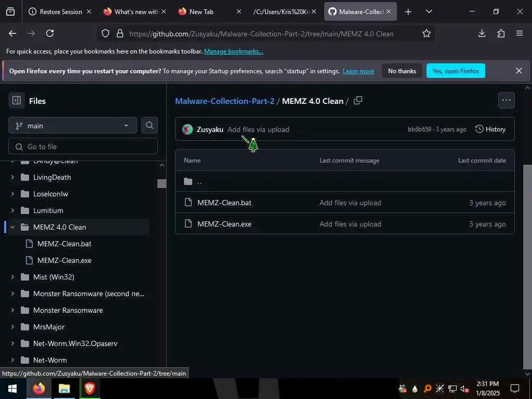Bookmark this page with the star
This screenshot has width=532, height=399.
(x=427, y=33)
